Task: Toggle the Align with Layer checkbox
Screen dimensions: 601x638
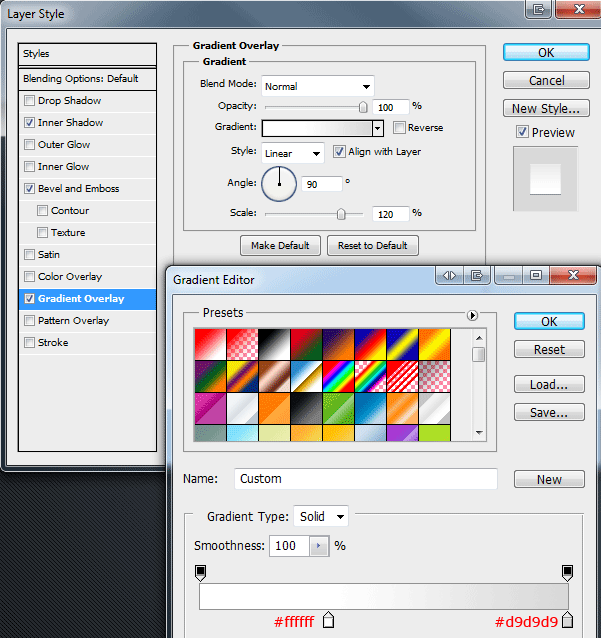Action: pyautogui.click(x=339, y=151)
